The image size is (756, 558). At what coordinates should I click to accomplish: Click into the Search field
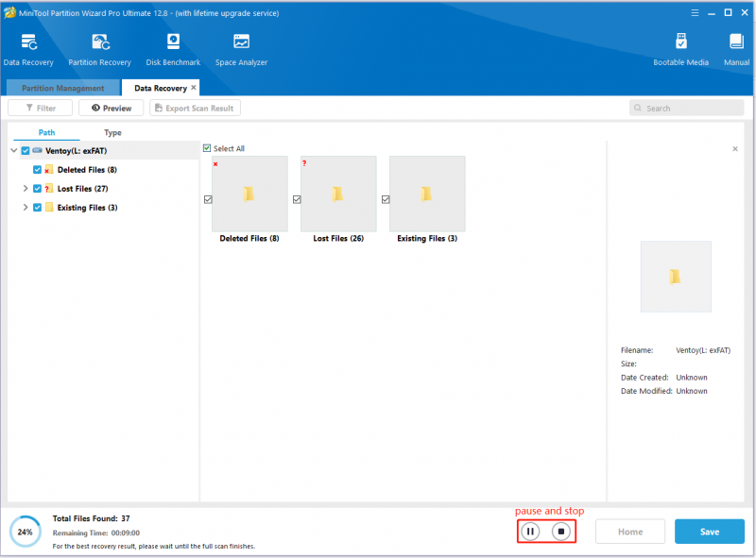click(x=687, y=108)
